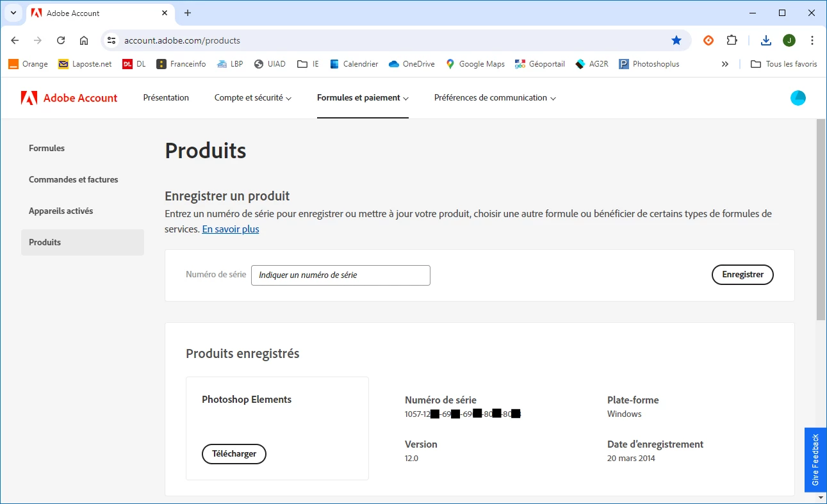This screenshot has height=504, width=827.
Task: Open the LBP bookmark
Action: (230, 64)
